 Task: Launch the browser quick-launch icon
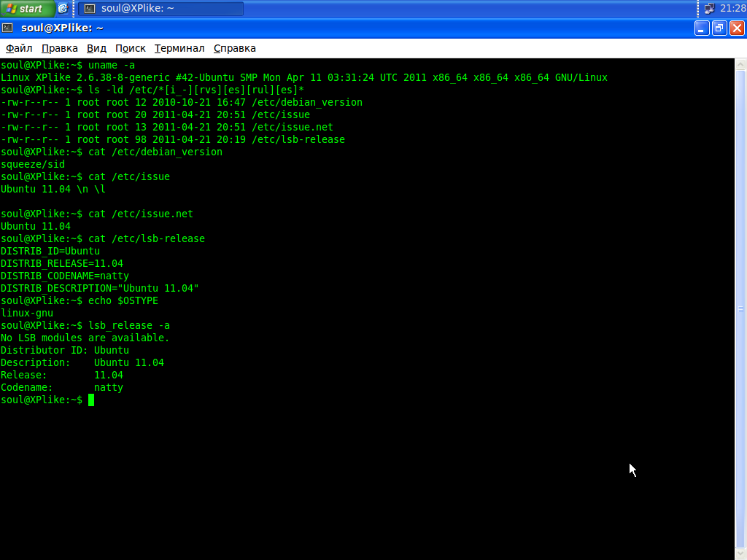coord(63,9)
